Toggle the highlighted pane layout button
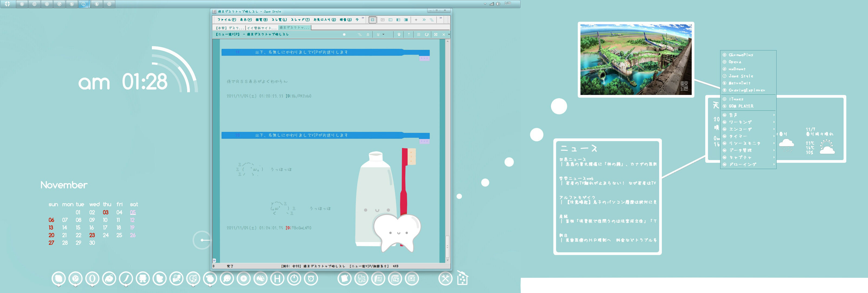The height and width of the screenshot is (293, 868). coord(372,20)
